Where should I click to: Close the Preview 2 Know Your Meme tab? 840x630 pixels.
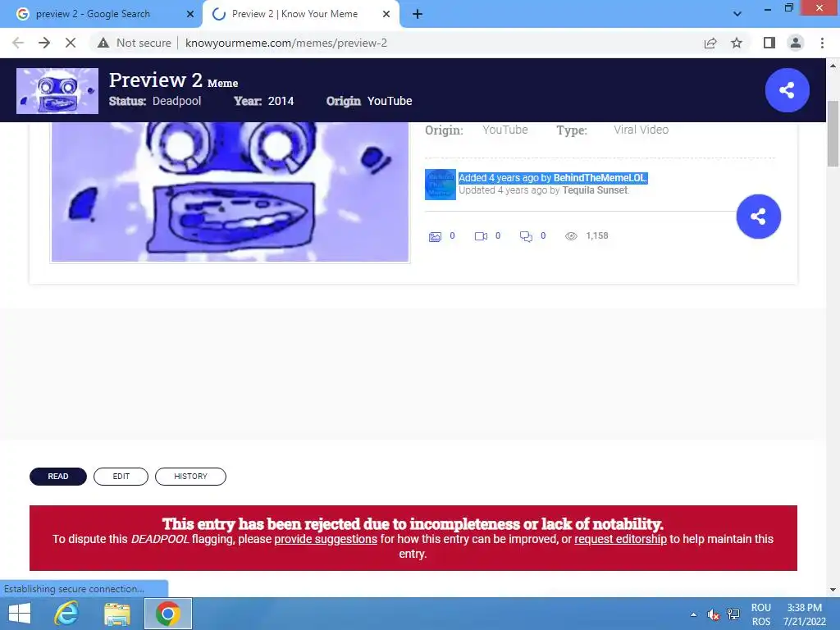(386, 14)
